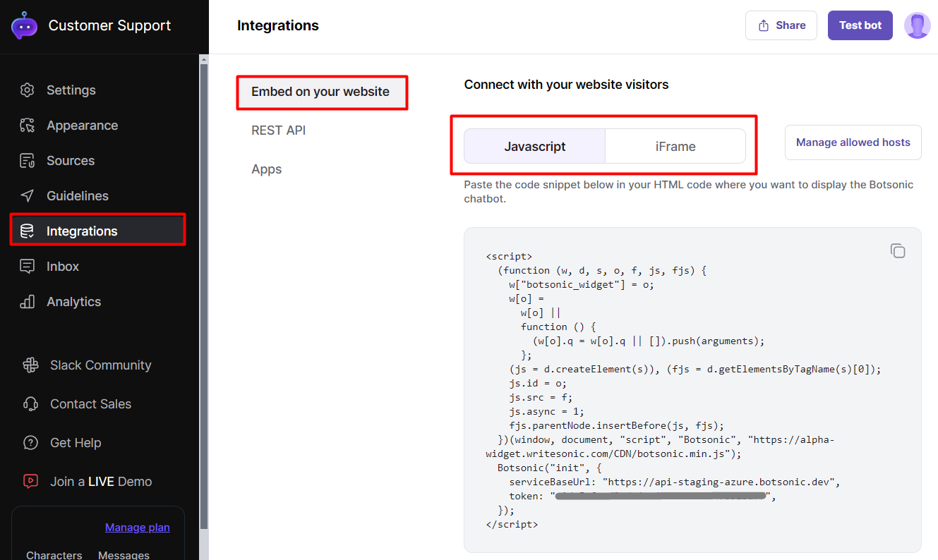This screenshot has height=560, width=938.
Task: Click the Get Help question mark icon
Action: [x=30, y=443]
